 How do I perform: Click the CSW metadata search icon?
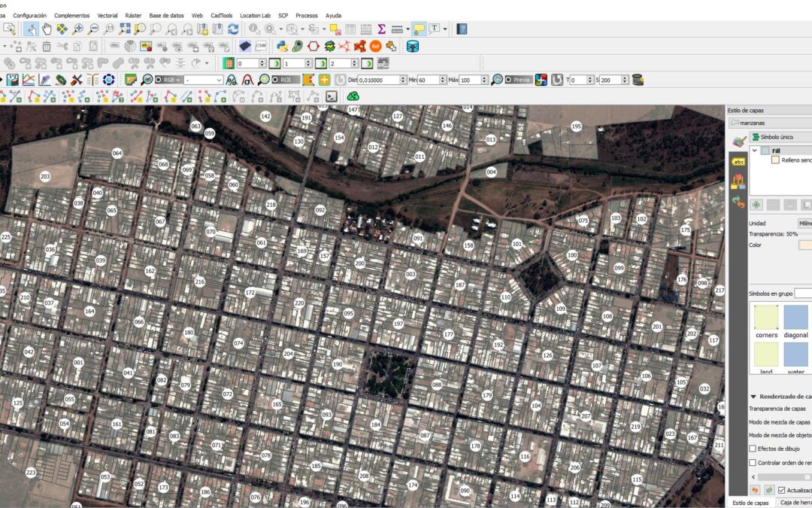[260, 46]
